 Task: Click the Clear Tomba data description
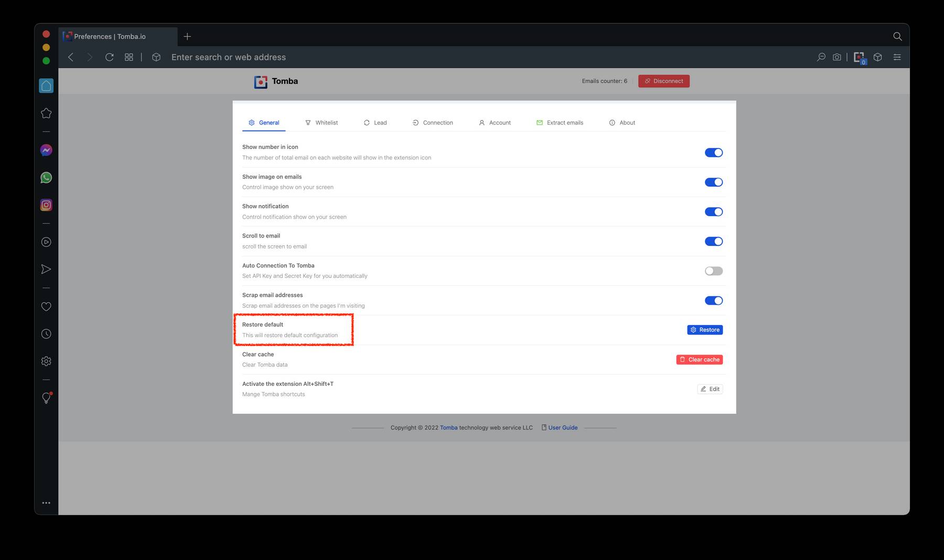(265, 365)
